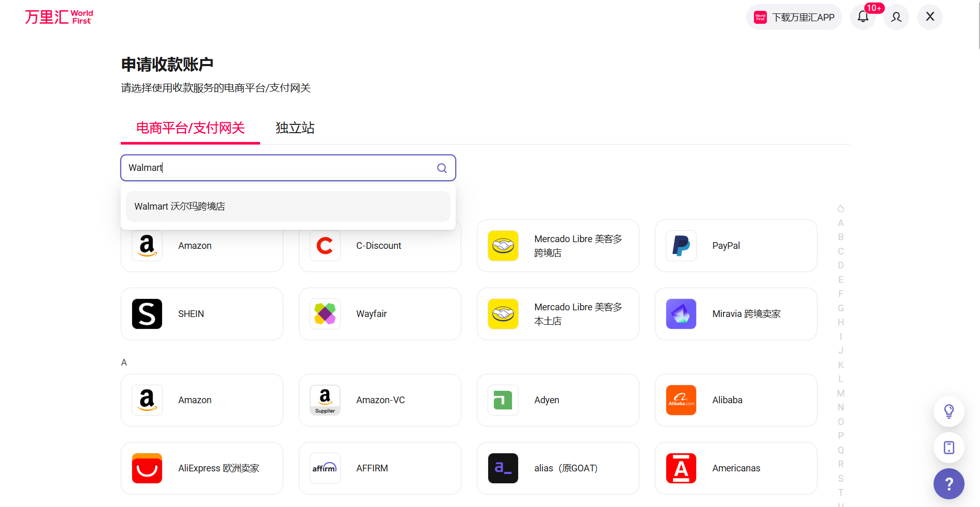Select Walmart 沃尔玛跨境店 suggestion
Screen dimensions: 980x507
coord(287,207)
